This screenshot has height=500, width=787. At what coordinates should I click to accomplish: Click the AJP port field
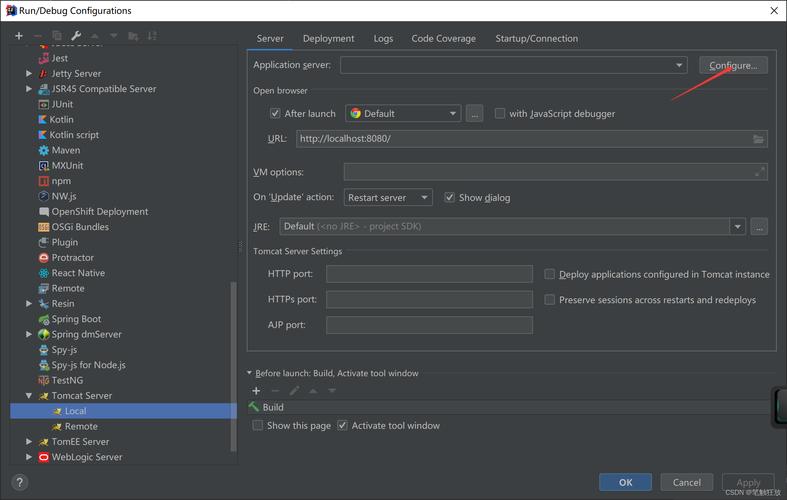point(429,325)
